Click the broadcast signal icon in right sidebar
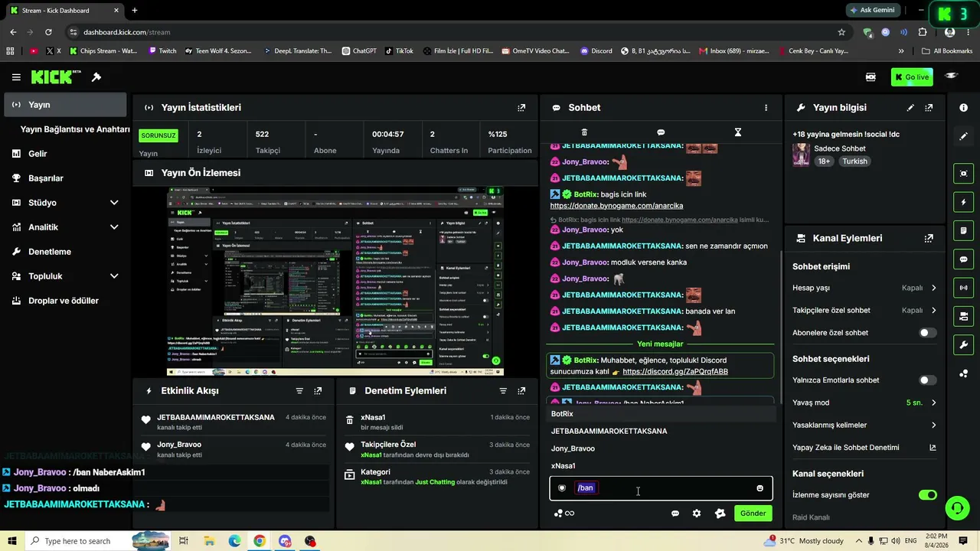 click(963, 288)
